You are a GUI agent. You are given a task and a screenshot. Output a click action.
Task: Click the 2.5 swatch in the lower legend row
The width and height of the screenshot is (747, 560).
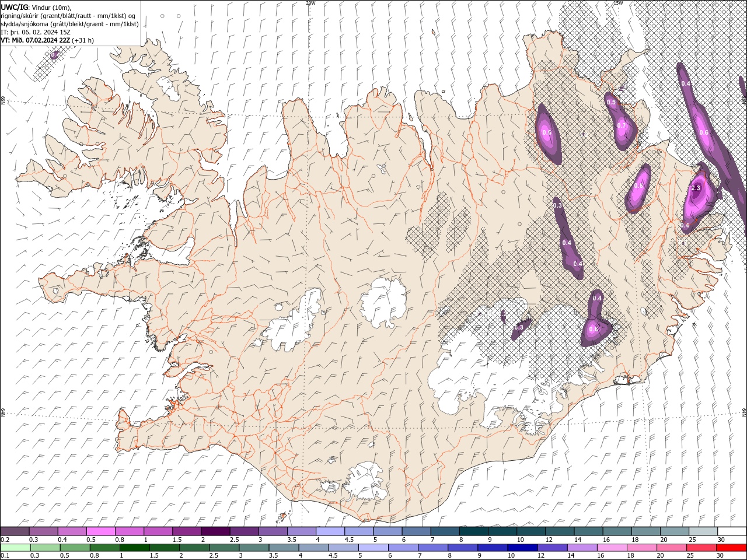click(224, 548)
